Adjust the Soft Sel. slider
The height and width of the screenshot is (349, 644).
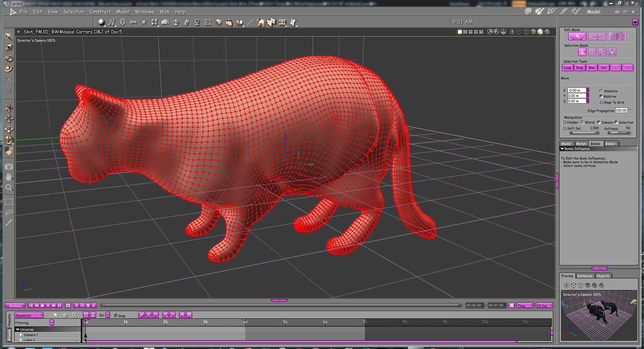[584, 133]
